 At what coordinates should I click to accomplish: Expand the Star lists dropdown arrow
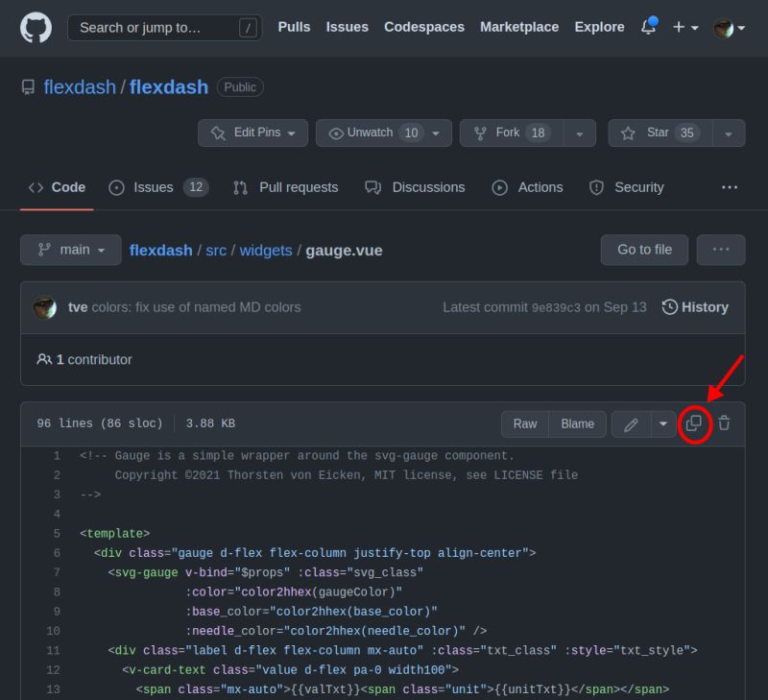click(x=729, y=133)
